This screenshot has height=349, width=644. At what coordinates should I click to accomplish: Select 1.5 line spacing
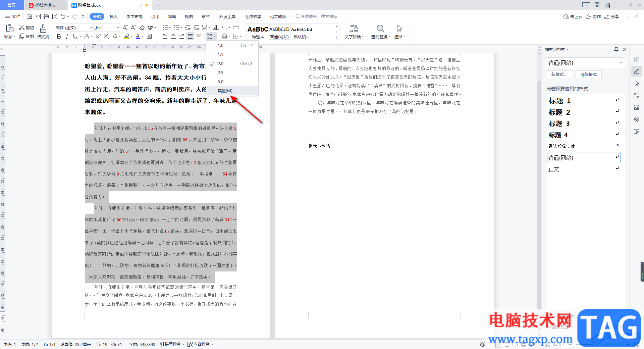[x=232, y=54]
